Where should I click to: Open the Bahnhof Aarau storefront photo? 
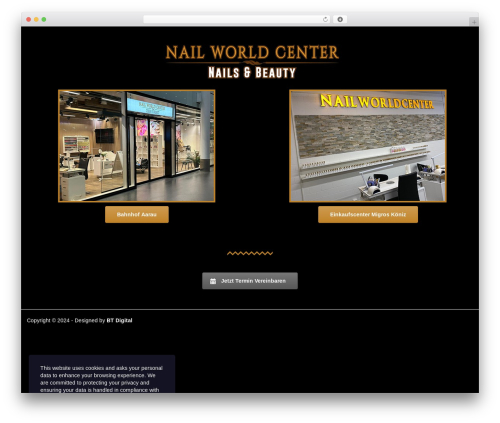tap(137, 146)
